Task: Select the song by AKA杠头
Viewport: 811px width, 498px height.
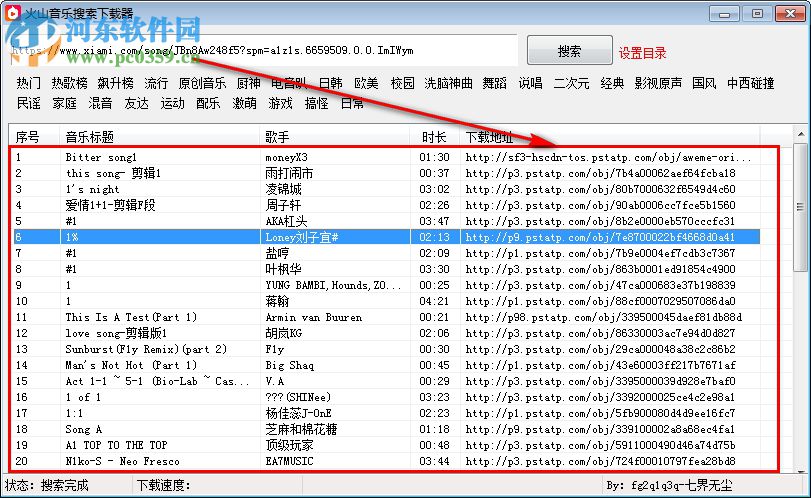Action: (387, 221)
